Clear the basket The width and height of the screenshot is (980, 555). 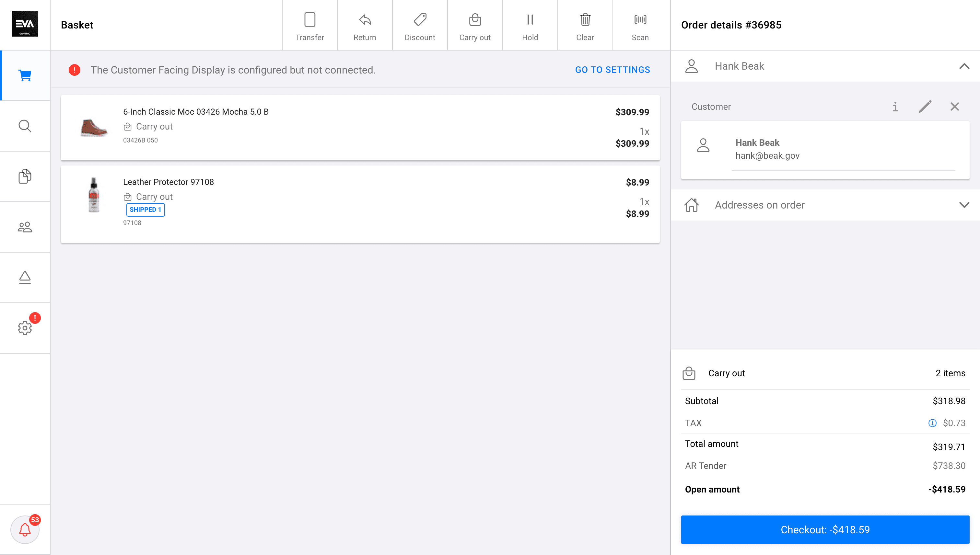point(585,25)
